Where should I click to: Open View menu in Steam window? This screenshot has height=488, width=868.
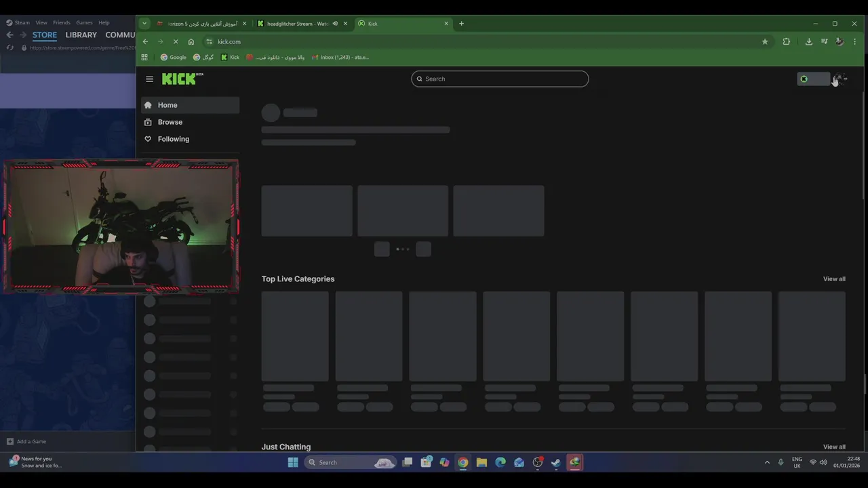click(41, 22)
